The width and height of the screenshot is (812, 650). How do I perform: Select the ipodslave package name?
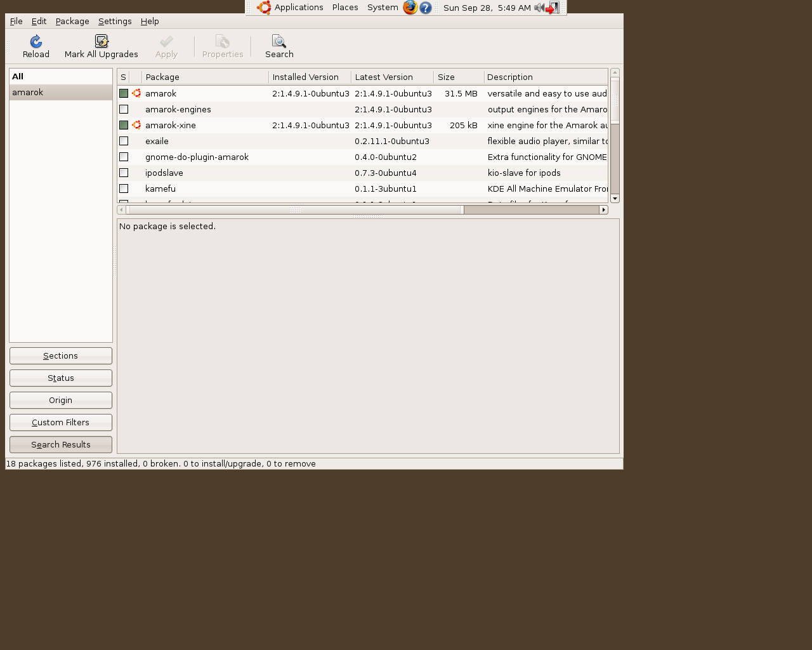164,173
